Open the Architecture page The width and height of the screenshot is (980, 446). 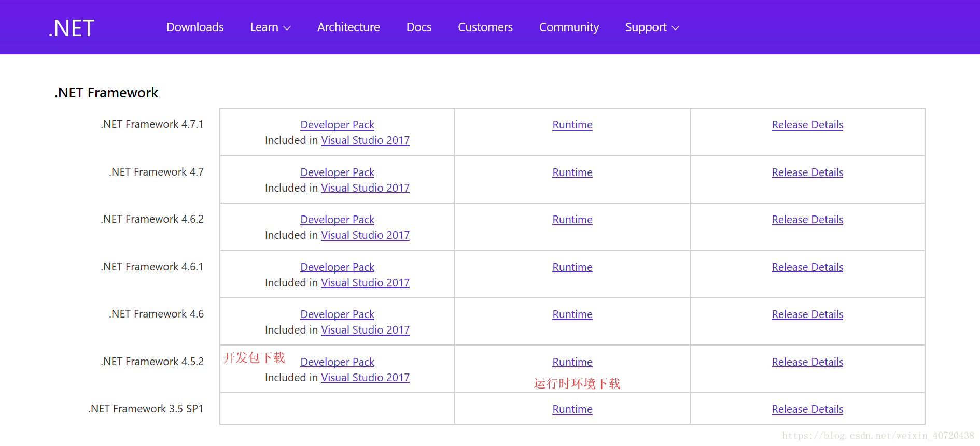[x=348, y=27]
